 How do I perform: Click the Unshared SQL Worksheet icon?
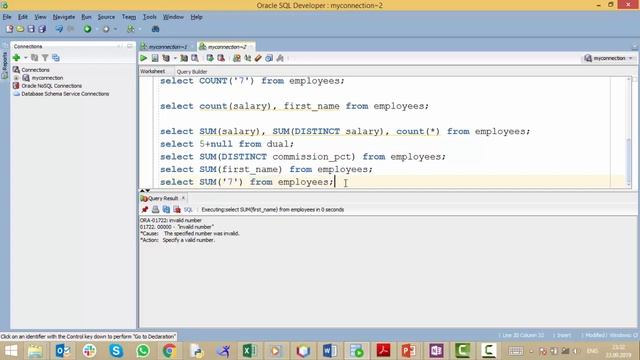tap(237, 58)
